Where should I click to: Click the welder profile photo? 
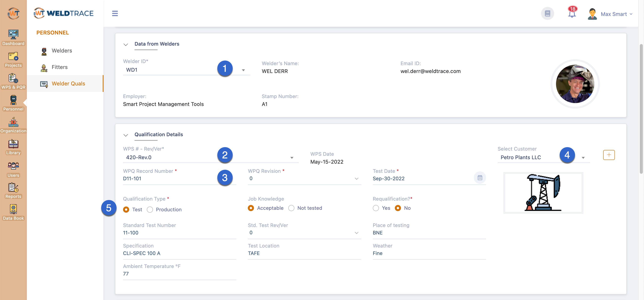(575, 84)
